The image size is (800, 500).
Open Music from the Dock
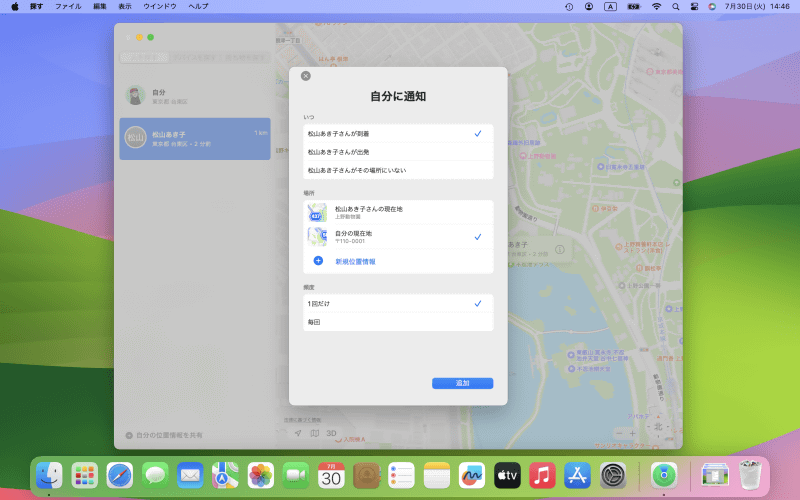click(542, 476)
